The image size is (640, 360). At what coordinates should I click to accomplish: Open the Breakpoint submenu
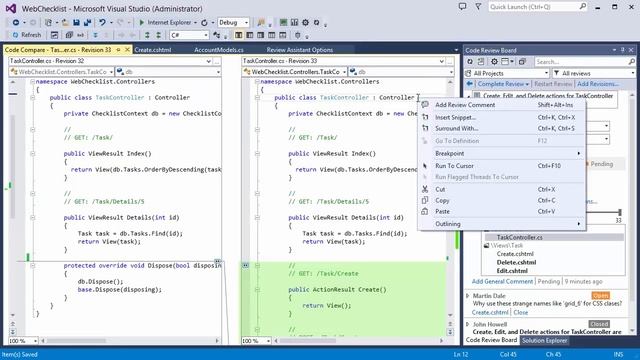502,153
